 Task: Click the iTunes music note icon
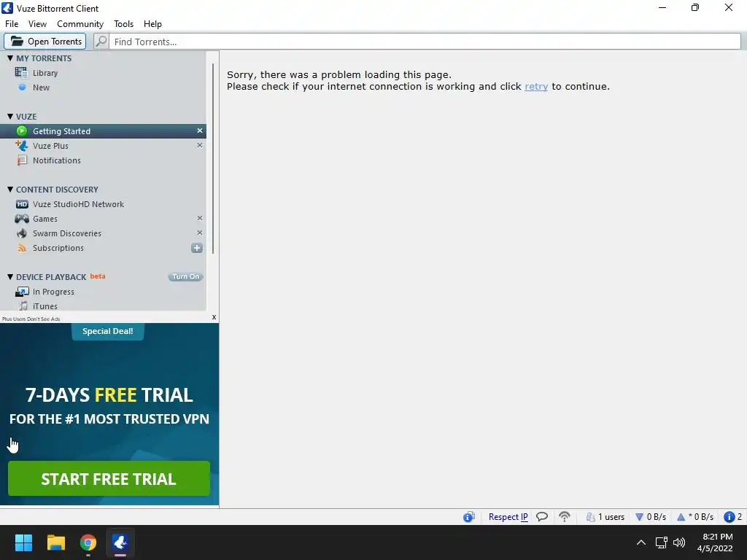coord(23,306)
